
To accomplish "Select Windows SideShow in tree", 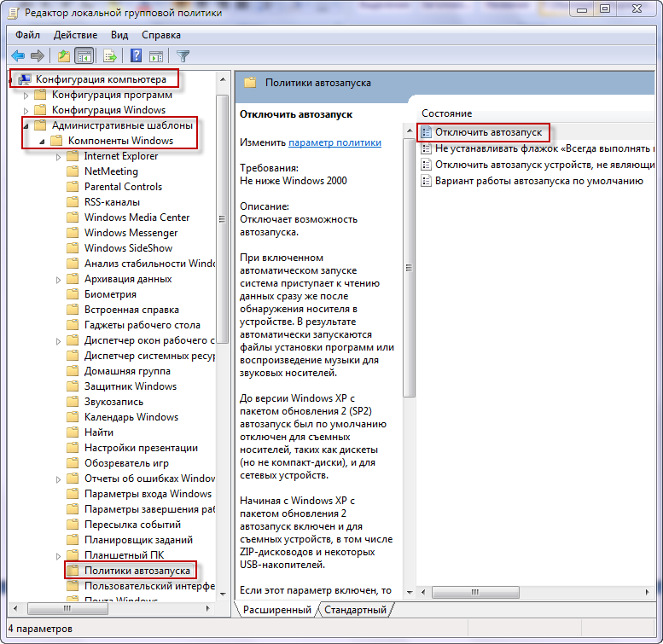I will [x=128, y=248].
